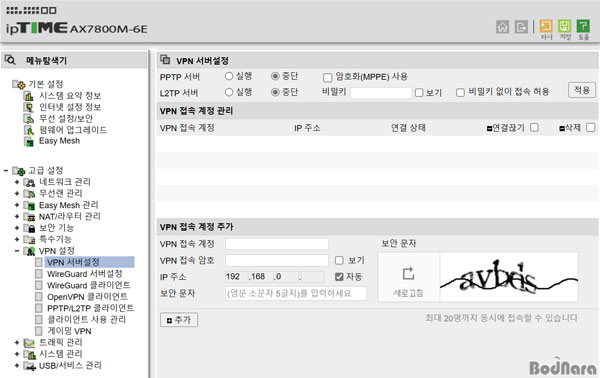
Task: Open help via the question mark icon
Action: pos(583,26)
